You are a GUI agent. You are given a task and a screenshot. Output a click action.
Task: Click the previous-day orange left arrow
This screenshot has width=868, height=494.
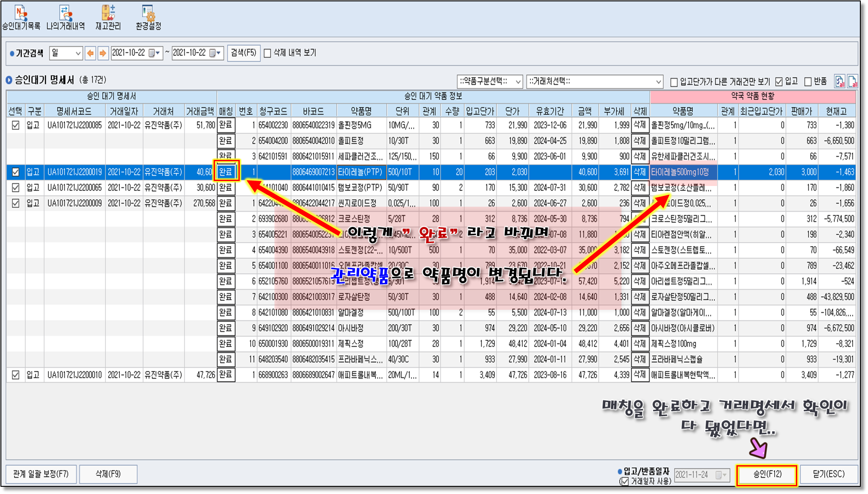click(91, 53)
